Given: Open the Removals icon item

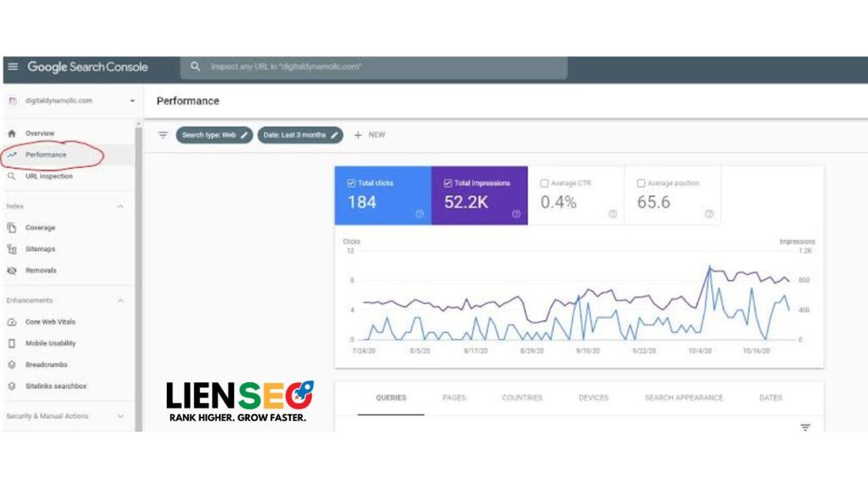Looking at the screenshot, I should (x=12, y=270).
